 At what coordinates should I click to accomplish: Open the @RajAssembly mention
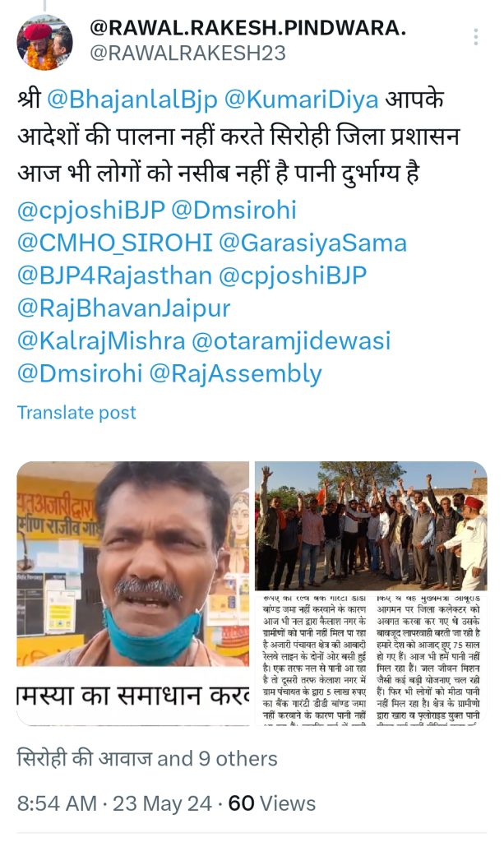235,374
